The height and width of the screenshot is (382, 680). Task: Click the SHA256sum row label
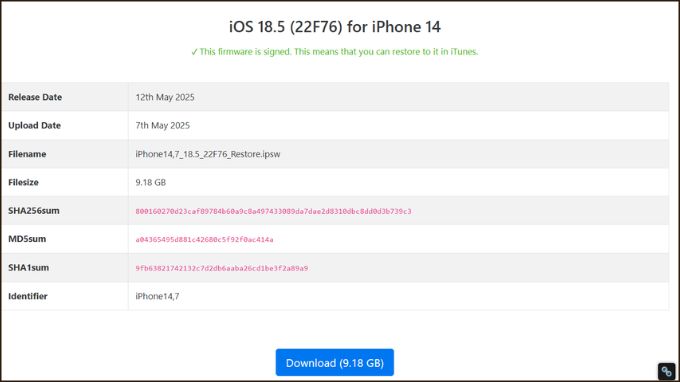[34, 211]
